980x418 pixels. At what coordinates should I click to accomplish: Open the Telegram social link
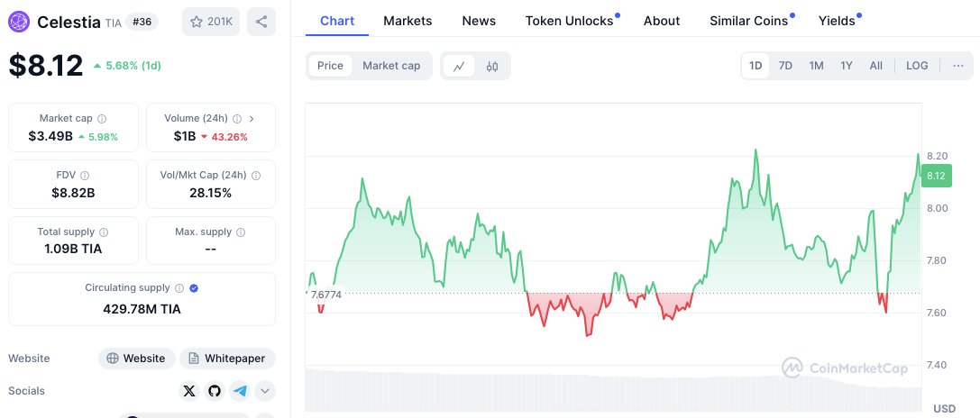239,391
